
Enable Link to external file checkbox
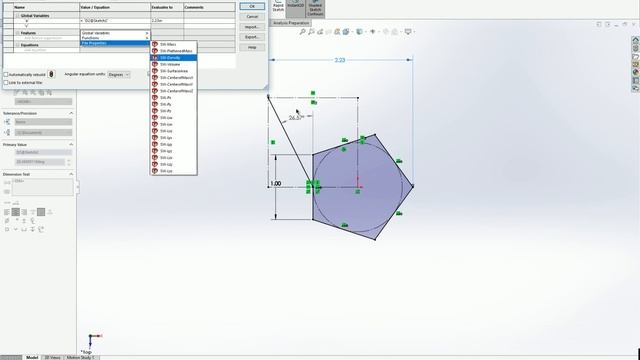(x=6, y=82)
